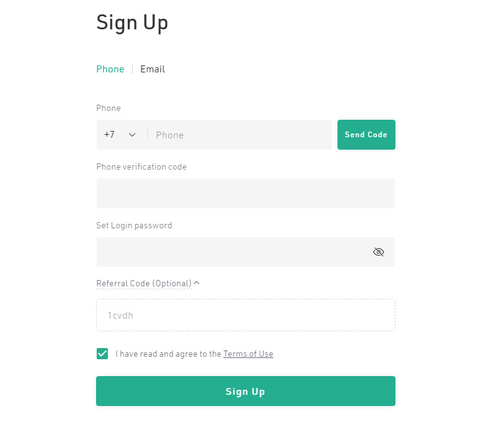504x426 pixels.
Task: Open the Terms of Use link
Action: 248,354
